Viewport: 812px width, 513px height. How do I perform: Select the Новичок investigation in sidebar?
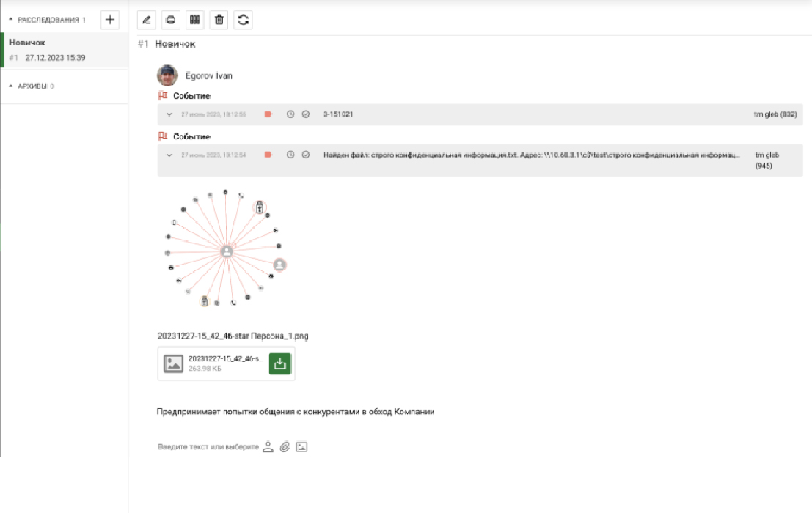[x=48, y=49]
